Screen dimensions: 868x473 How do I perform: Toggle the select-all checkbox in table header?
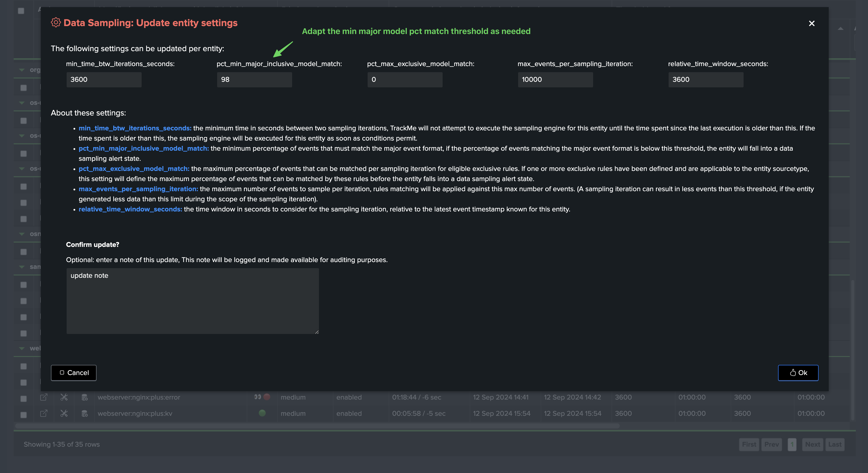point(21,11)
